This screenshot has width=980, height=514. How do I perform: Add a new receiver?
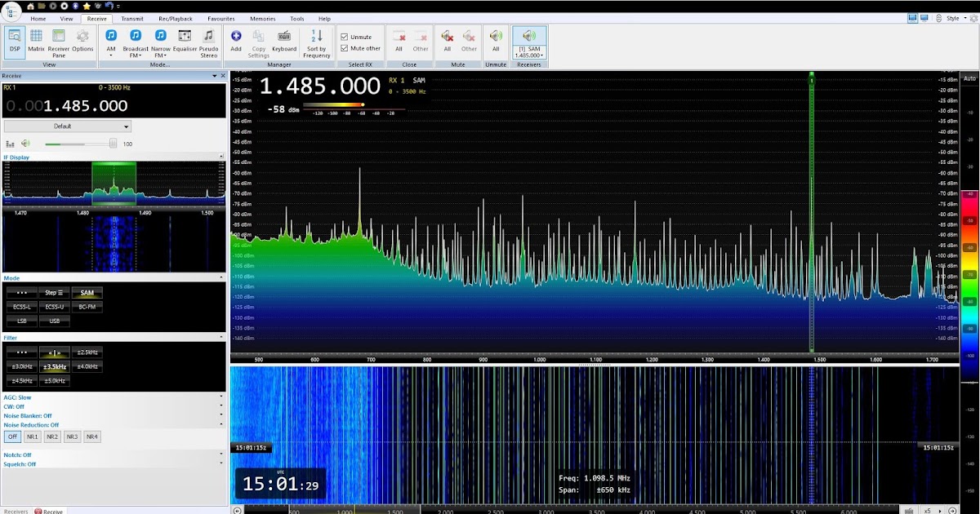click(236, 40)
